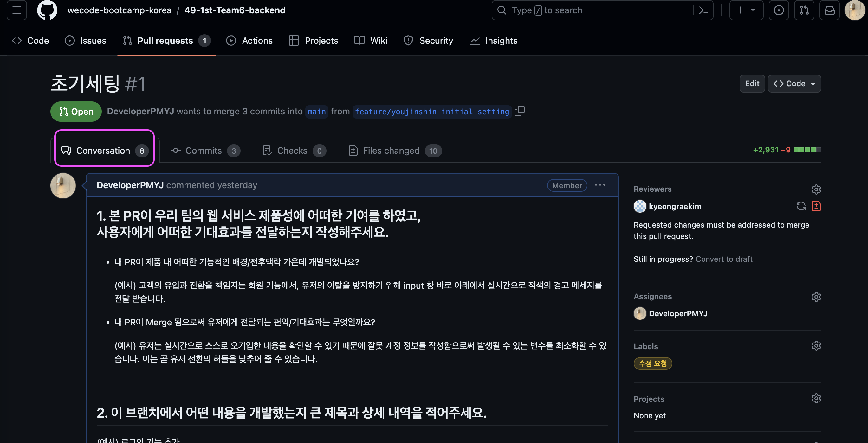Image resolution: width=868 pixels, height=443 pixels.
Task: Open the Labels gear settings
Action: pos(816,346)
